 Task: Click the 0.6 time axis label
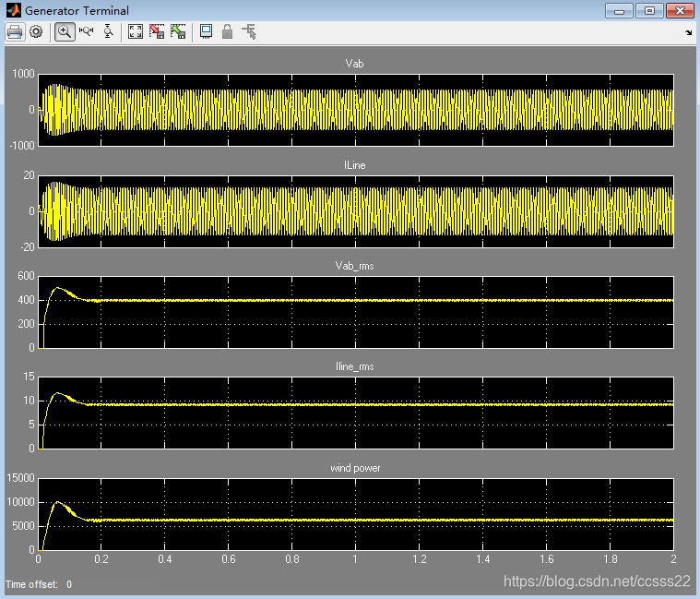[x=229, y=559]
